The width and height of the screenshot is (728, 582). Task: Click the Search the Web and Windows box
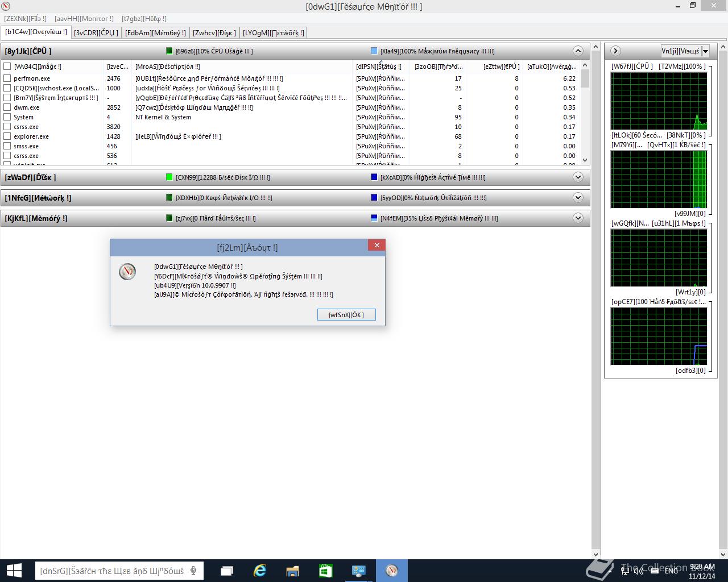coord(119,571)
